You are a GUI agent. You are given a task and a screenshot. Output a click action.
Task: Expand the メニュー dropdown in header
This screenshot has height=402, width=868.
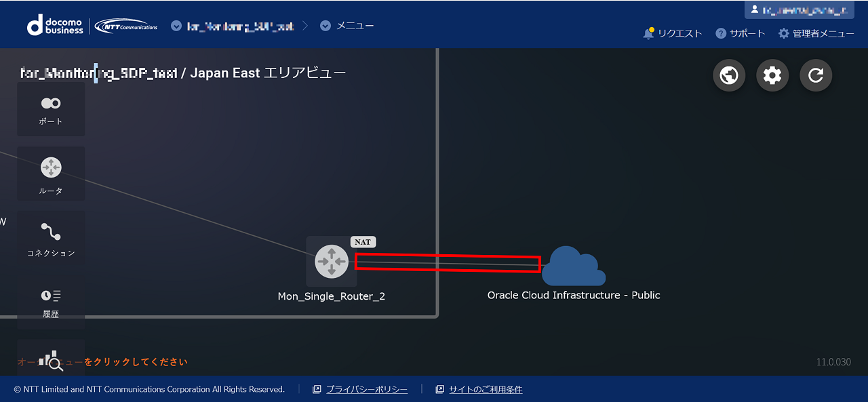[x=347, y=26]
